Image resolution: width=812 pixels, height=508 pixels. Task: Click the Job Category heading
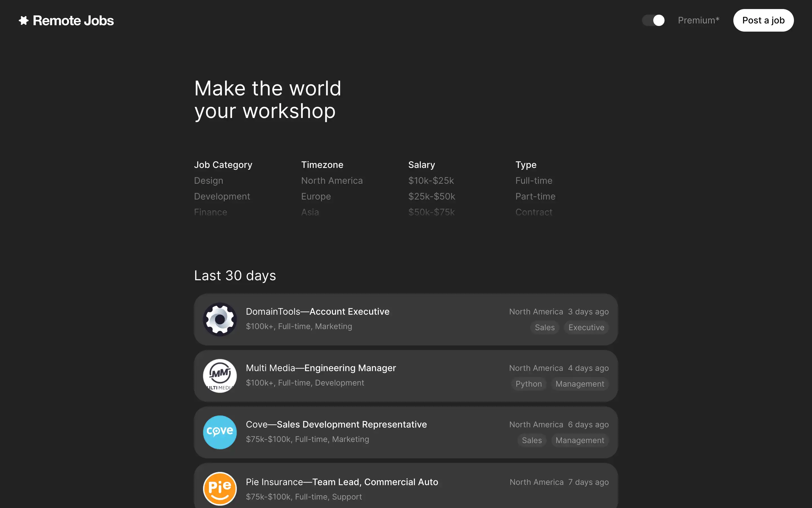[223, 165]
